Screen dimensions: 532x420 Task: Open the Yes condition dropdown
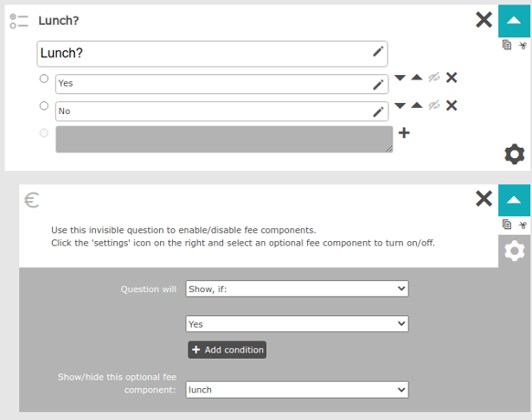pyautogui.click(x=297, y=324)
